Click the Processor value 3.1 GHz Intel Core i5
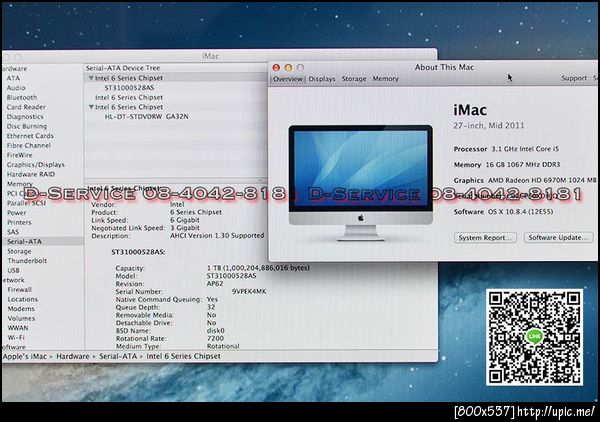600x422 pixels. (x=525, y=149)
